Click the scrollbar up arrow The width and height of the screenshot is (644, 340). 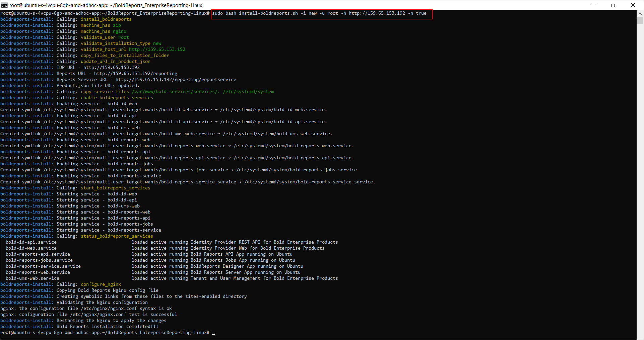pos(640,13)
